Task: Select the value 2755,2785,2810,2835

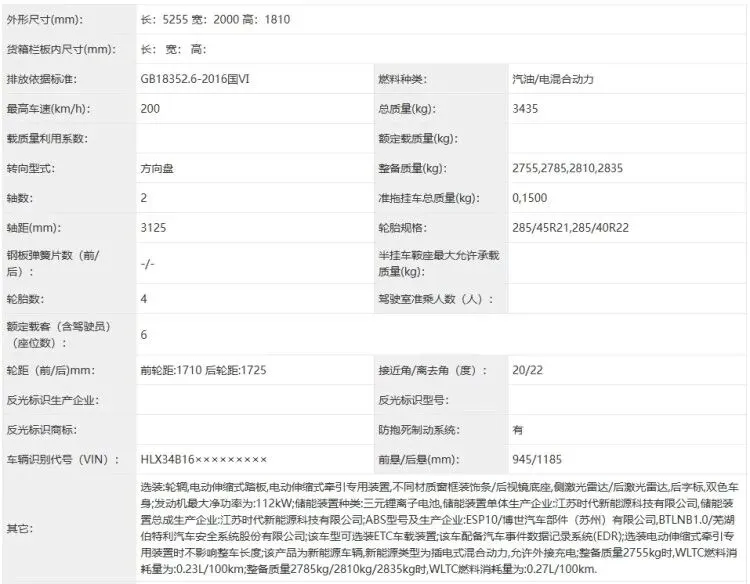Action: 567,168
